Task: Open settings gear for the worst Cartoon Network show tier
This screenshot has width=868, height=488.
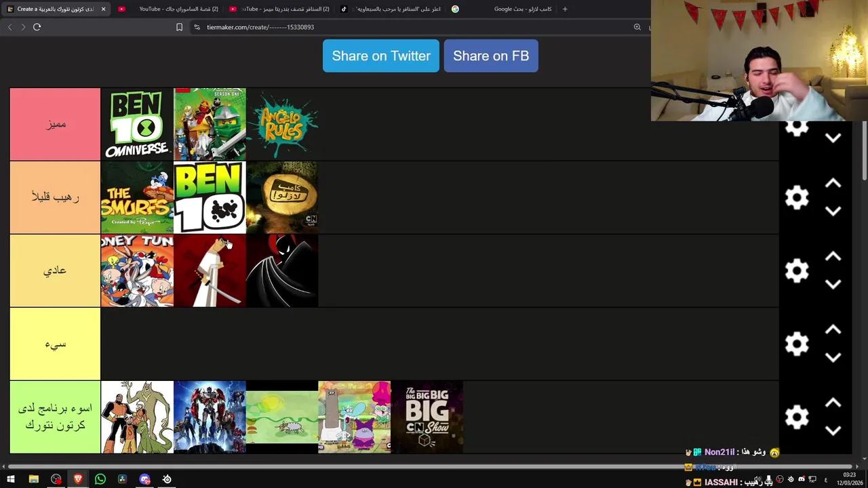Action: (x=797, y=417)
